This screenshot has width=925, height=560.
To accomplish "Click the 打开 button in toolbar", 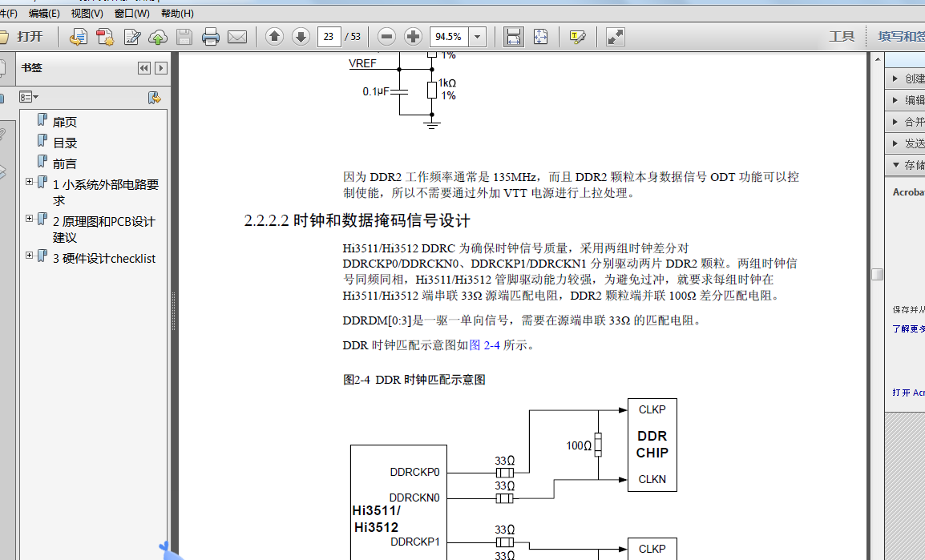I will [22, 37].
